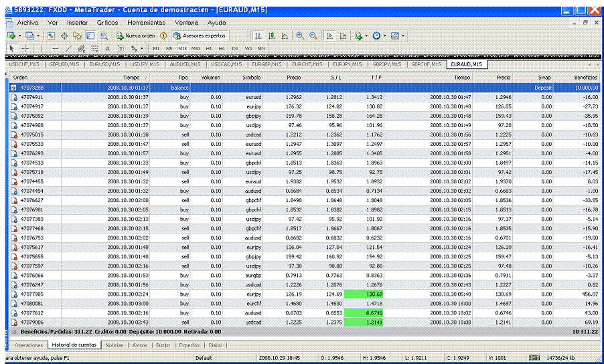Viewport: 604px width, 364px height.
Task: Open the EURUSD,M15 chart tab
Action: click(103, 64)
